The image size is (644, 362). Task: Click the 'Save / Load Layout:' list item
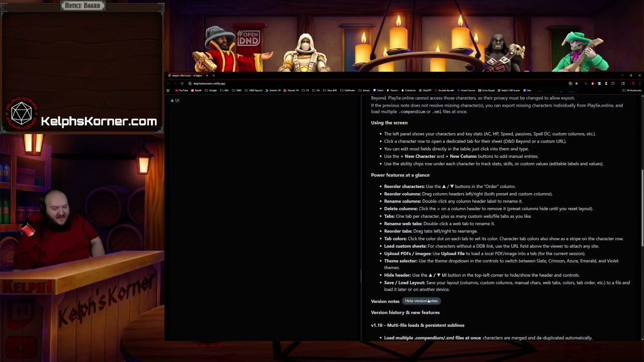(507, 286)
